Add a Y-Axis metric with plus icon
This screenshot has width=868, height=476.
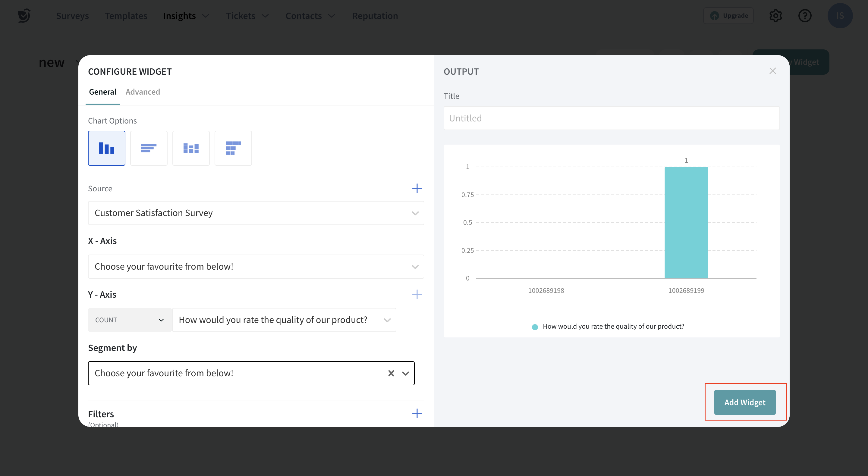pos(417,294)
